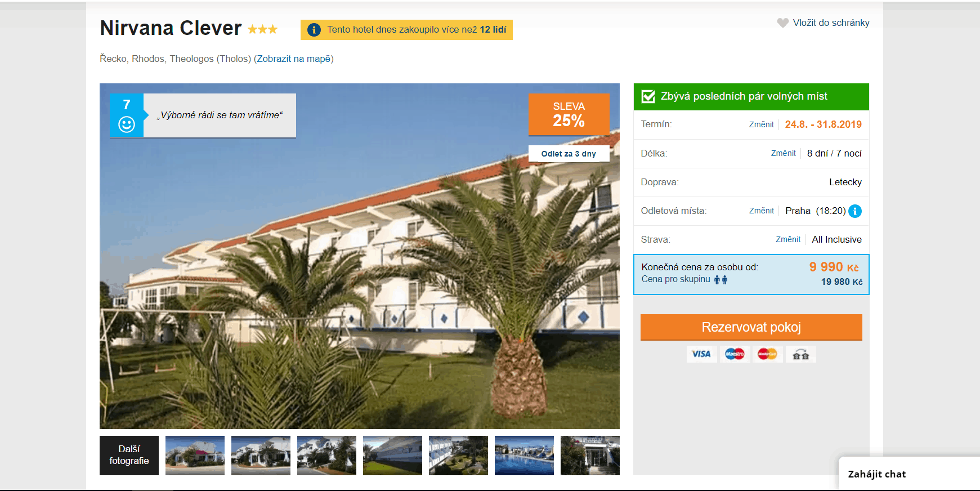Click the SLEVA 25% discount badge

pyautogui.click(x=569, y=114)
